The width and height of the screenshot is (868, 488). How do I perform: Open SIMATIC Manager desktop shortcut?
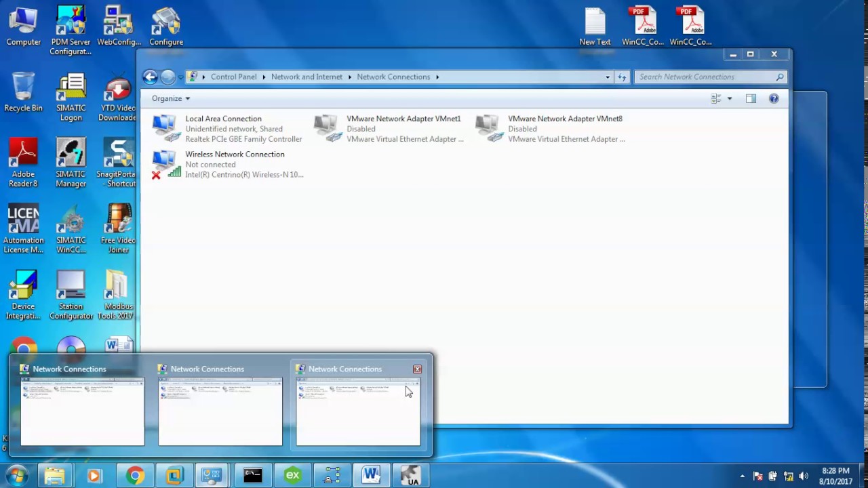coord(71,163)
